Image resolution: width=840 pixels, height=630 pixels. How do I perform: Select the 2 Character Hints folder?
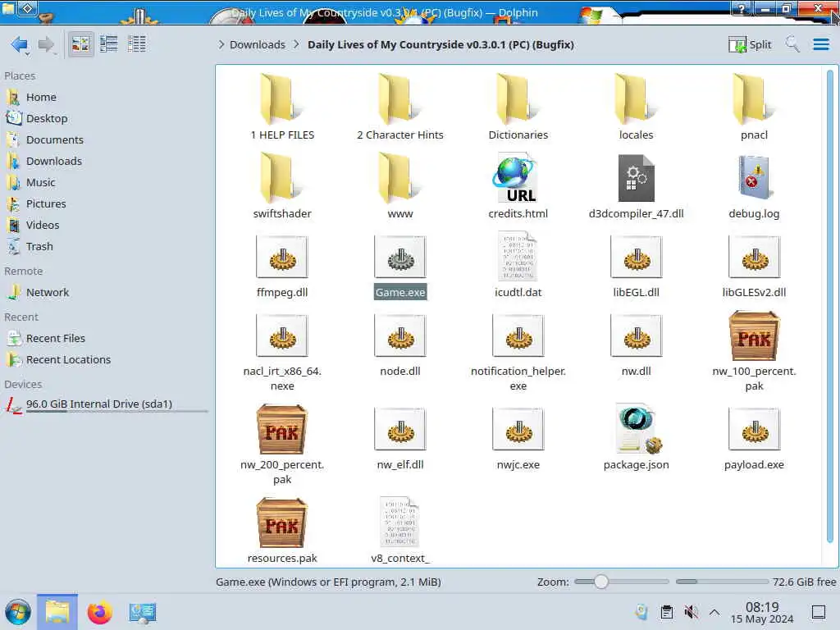point(400,107)
